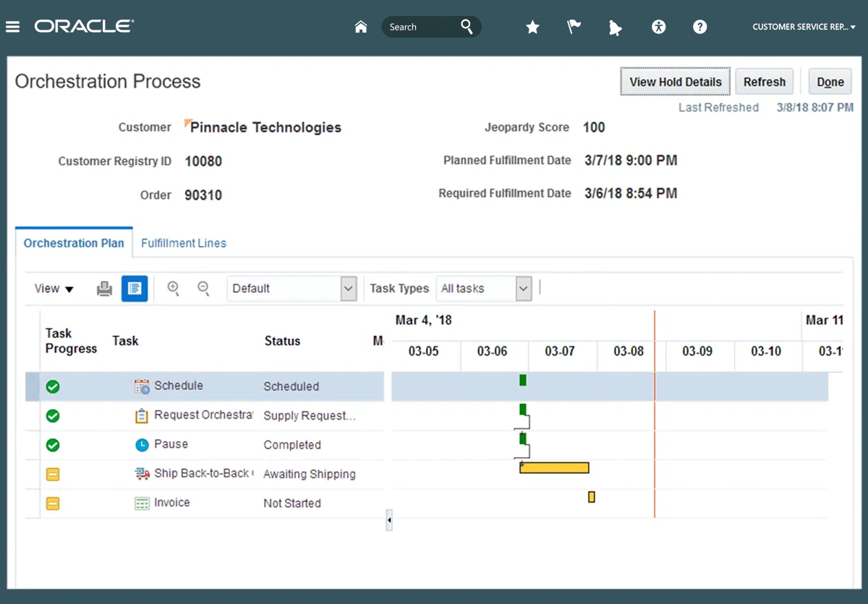Zoom out on the Gantt chart
This screenshot has width=868, height=604.
(x=204, y=288)
